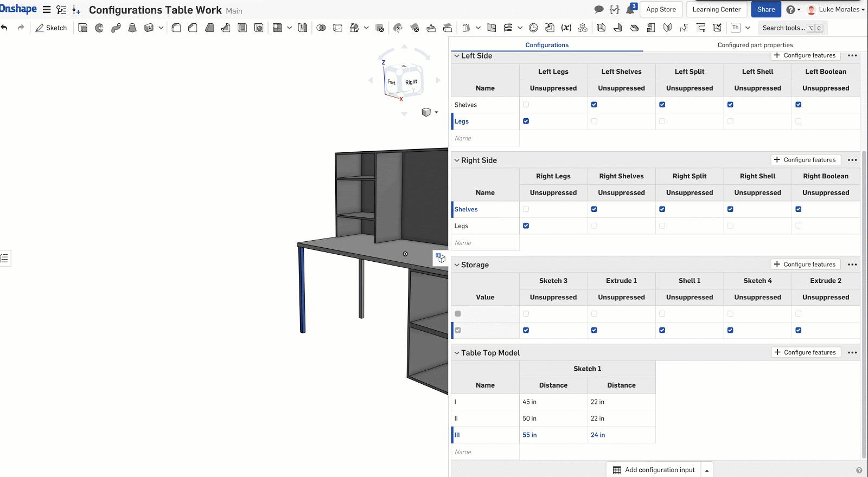Click the Search tools field
This screenshot has height=477, width=868.
[783, 28]
